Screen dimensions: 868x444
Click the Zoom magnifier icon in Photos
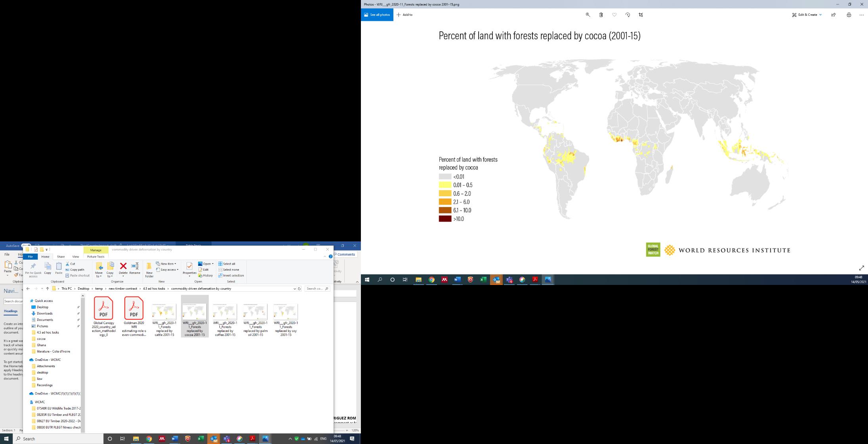[588, 15]
